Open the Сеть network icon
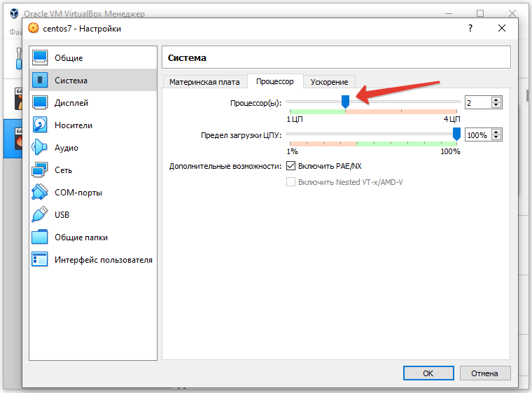This screenshot has height=393, width=532. tap(40, 170)
